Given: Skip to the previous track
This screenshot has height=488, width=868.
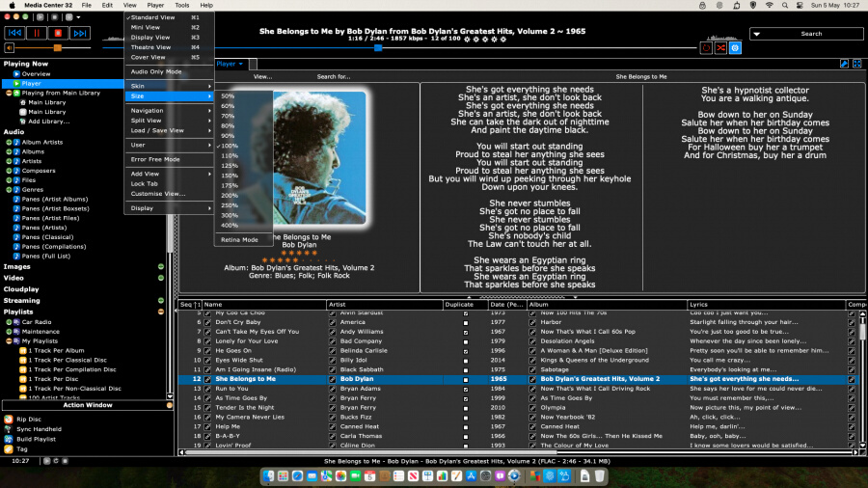Looking at the screenshot, I should pyautogui.click(x=14, y=33).
